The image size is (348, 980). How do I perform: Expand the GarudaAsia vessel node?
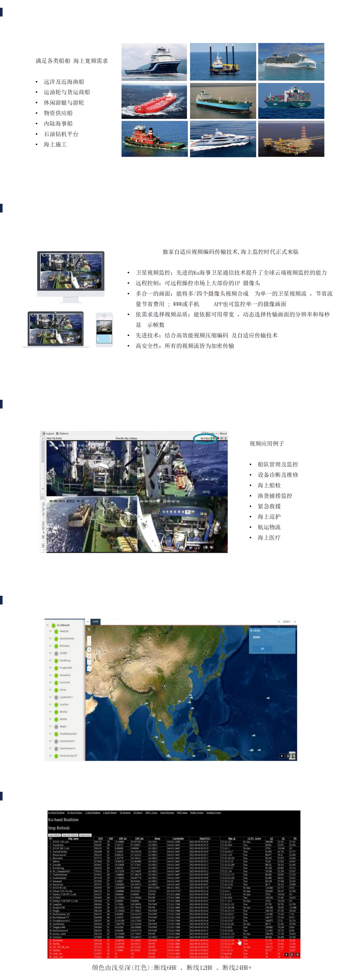[x=50, y=675]
